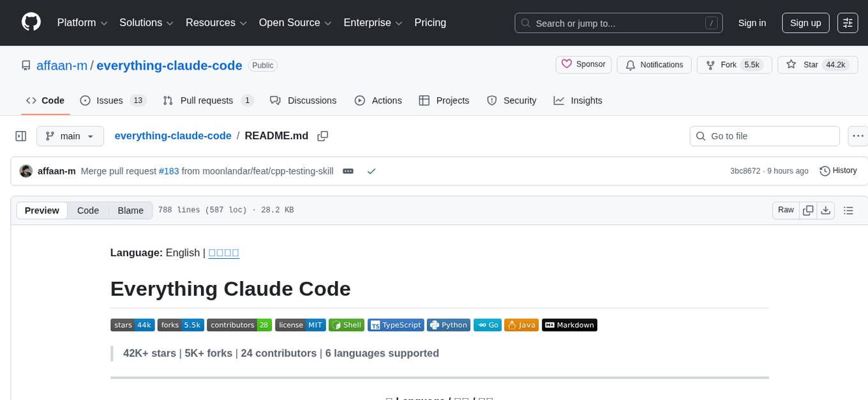
Task: Switch to the Blame tab
Action: point(130,210)
